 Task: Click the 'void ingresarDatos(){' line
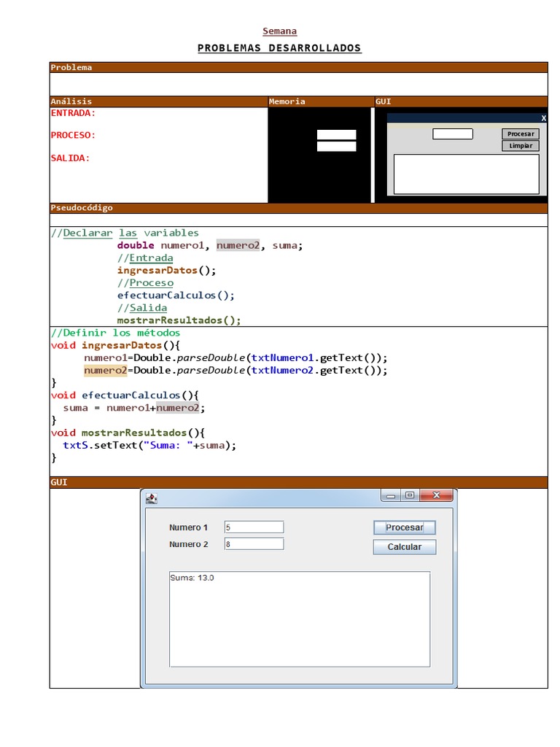(115, 345)
